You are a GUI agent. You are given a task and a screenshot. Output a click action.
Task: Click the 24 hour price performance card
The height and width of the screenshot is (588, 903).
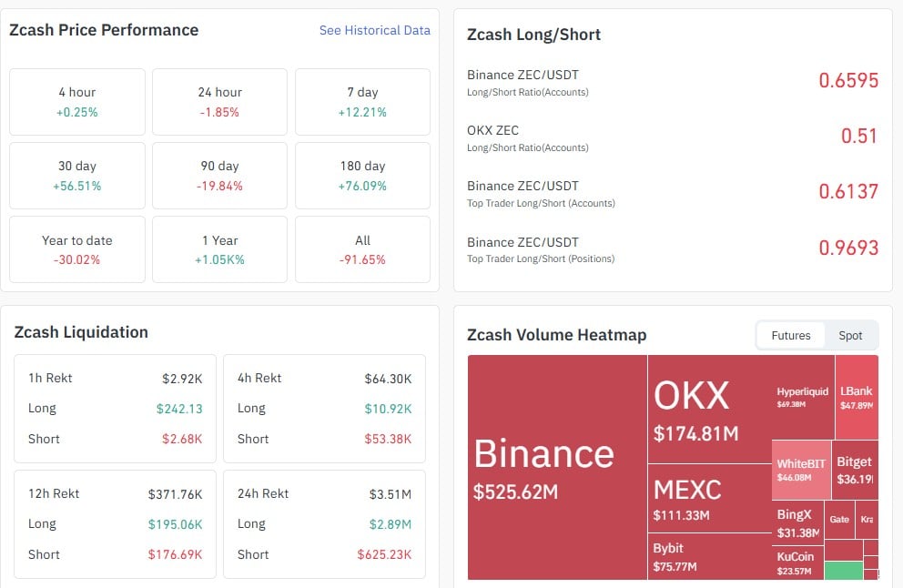(x=219, y=103)
